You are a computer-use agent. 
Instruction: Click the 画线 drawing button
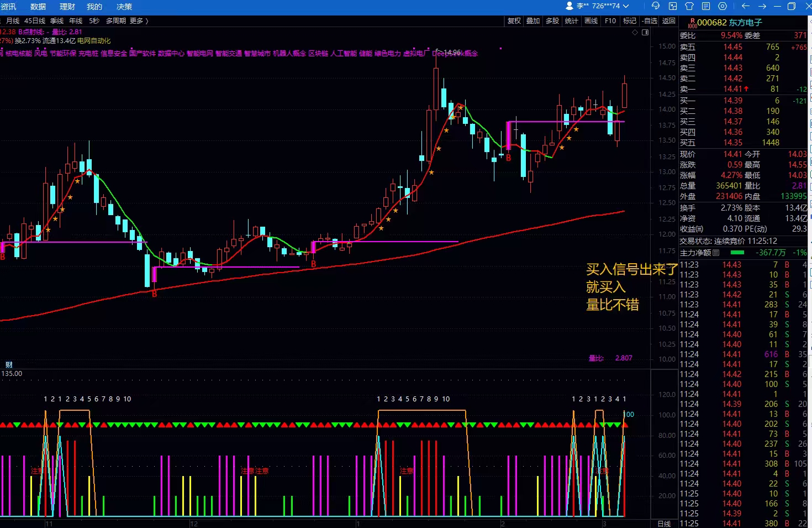tap(591, 21)
